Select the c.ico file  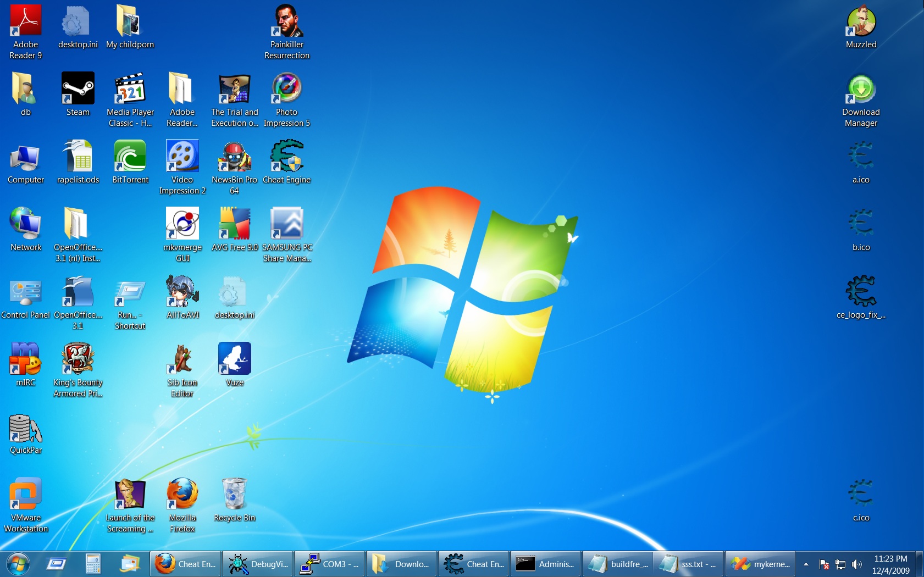click(x=861, y=500)
